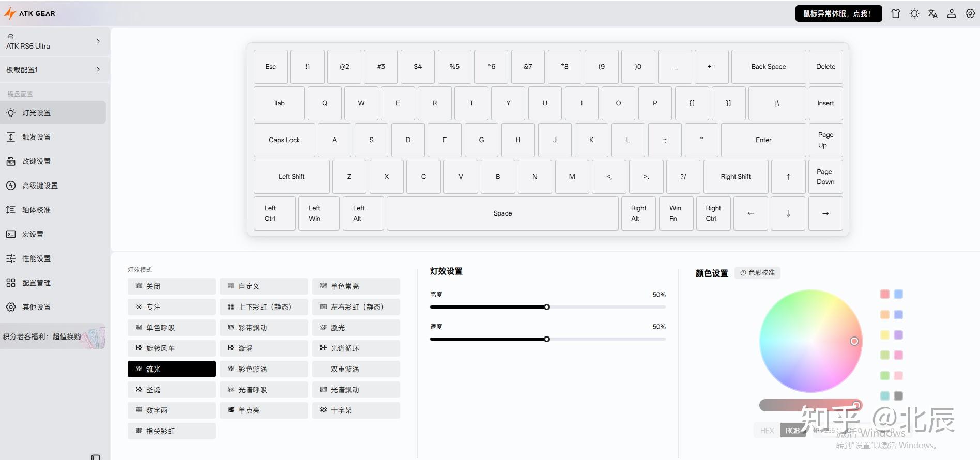The width and height of the screenshot is (980, 460).
Task: Select the highlighted 流光 lighting effect
Action: click(x=172, y=369)
